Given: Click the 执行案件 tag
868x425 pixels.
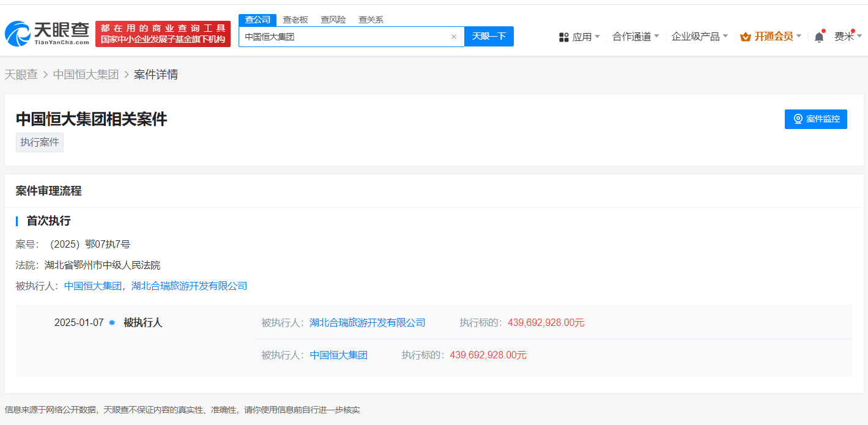Looking at the screenshot, I should pyautogui.click(x=40, y=142).
